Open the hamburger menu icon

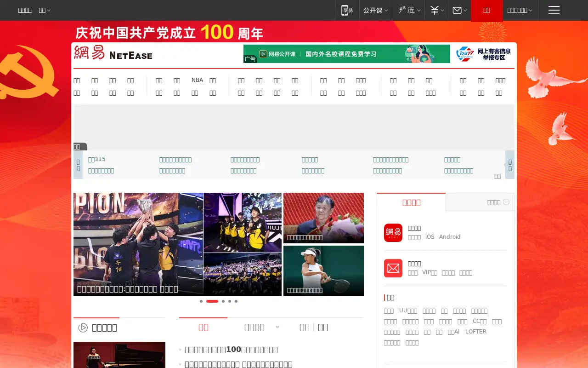554,10
